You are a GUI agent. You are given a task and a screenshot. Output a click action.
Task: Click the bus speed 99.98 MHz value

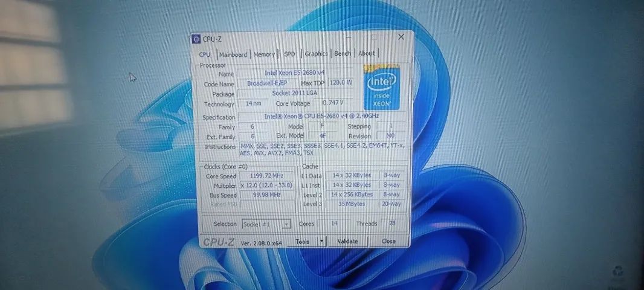266,195
